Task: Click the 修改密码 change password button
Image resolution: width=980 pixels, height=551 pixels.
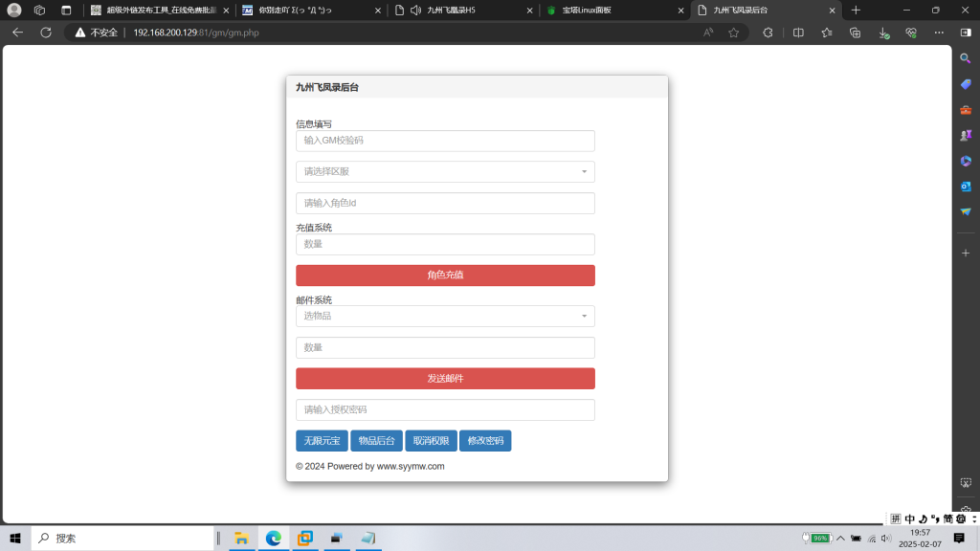Action: [485, 441]
